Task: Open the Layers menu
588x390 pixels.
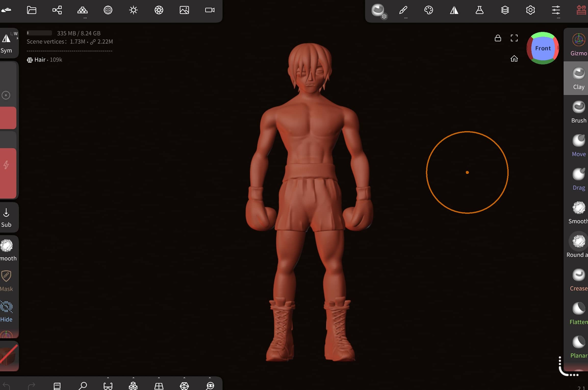Action: tap(505, 10)
